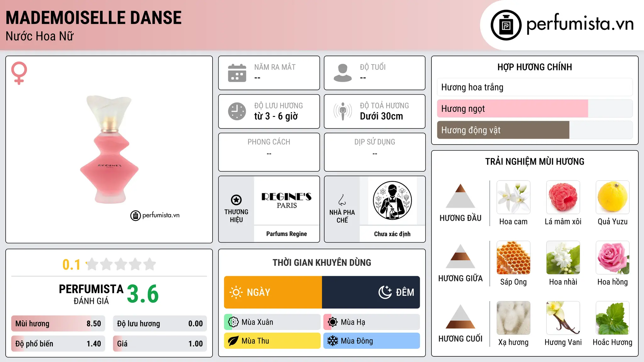Viewport: 644px width, 362px height.
Task: Click the clock icon beside Độ lưu hương
Action: pos(237,111)
